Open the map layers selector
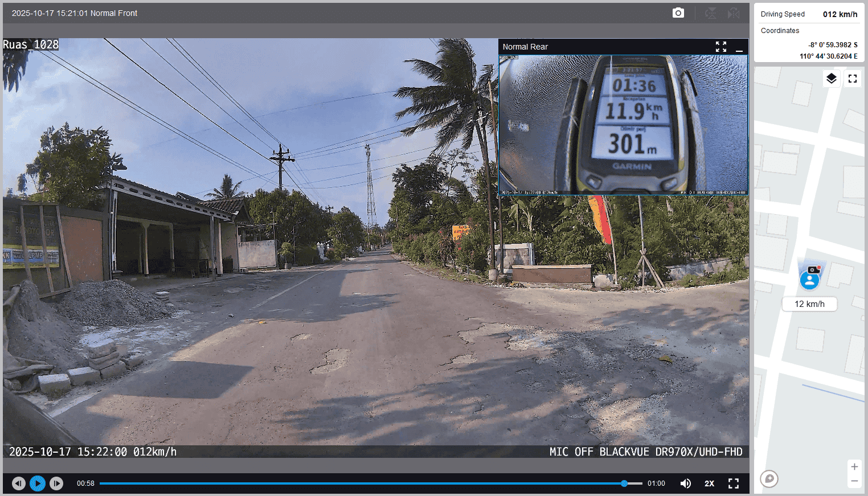 click(x=832, y=79)
